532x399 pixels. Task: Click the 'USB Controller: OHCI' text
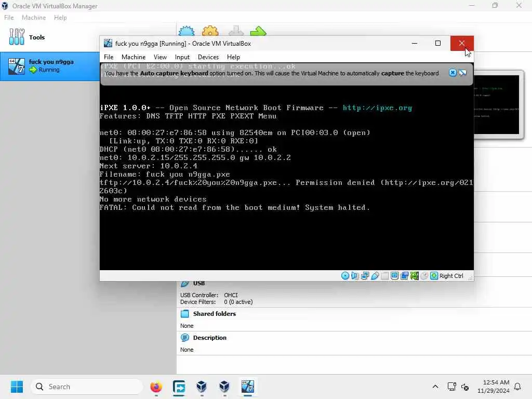209,295
